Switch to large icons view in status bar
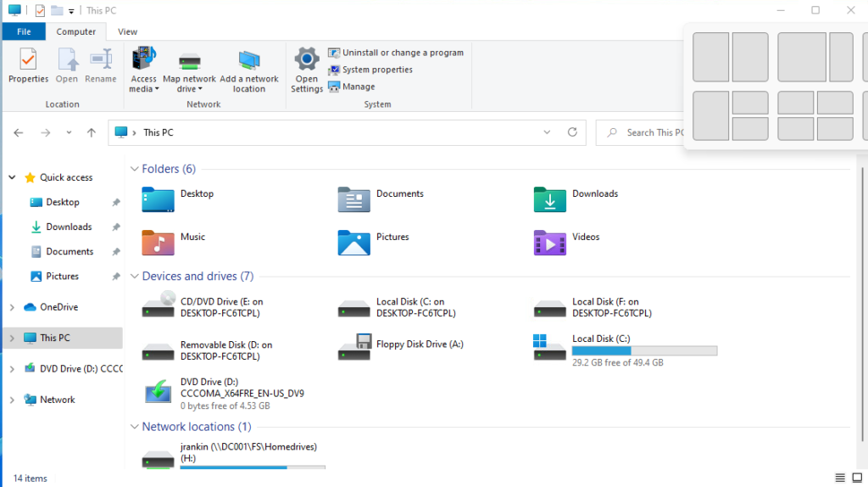868x487 pixels. pos(855,479)
